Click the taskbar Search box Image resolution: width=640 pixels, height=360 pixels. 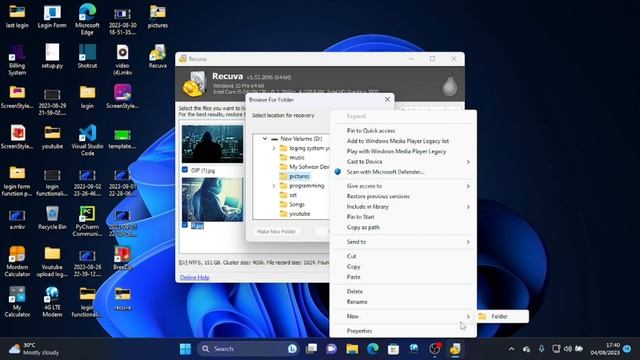248,349
